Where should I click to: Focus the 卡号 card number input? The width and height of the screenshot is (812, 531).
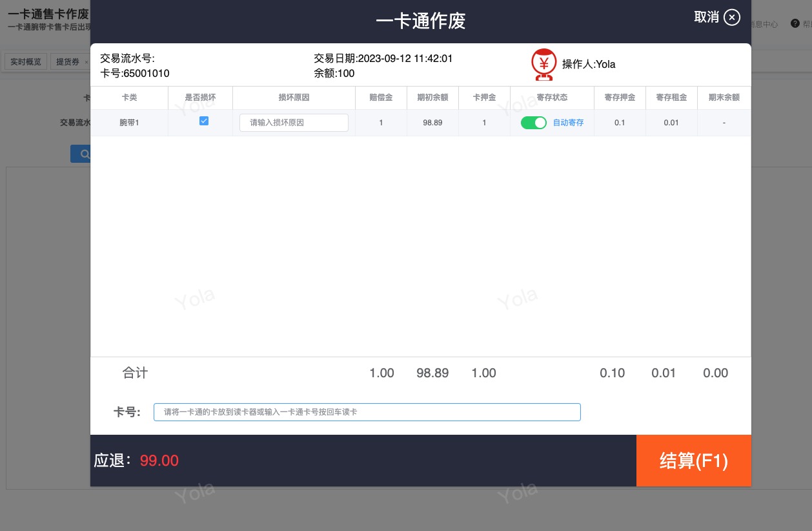[367, 412]
